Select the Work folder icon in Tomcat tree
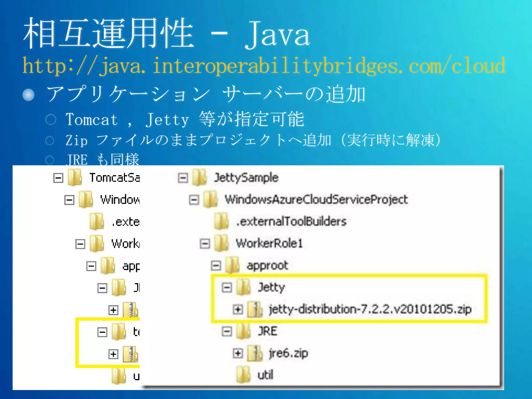Viewport: 532px width, 399px height. tap(97, 243)
